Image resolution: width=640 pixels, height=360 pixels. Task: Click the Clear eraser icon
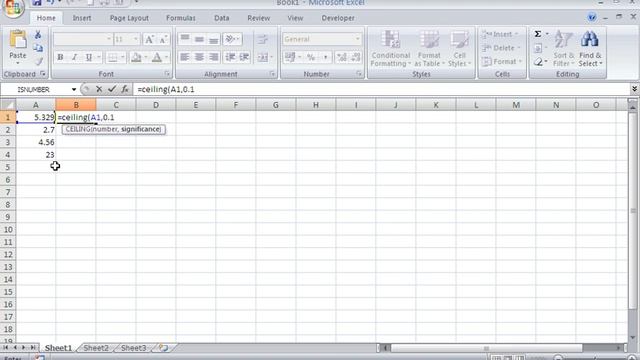pos(538,62)
